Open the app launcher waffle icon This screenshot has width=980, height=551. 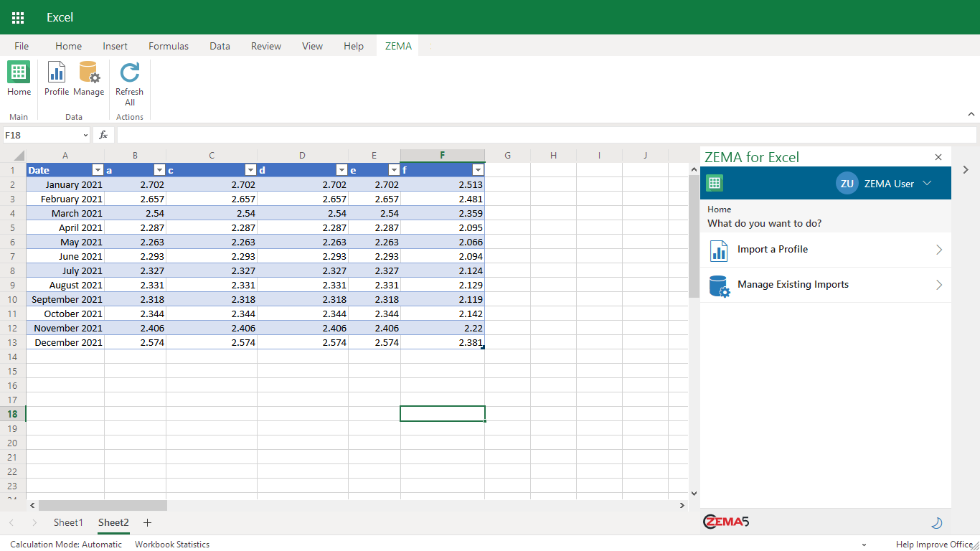tap(18, 17)
